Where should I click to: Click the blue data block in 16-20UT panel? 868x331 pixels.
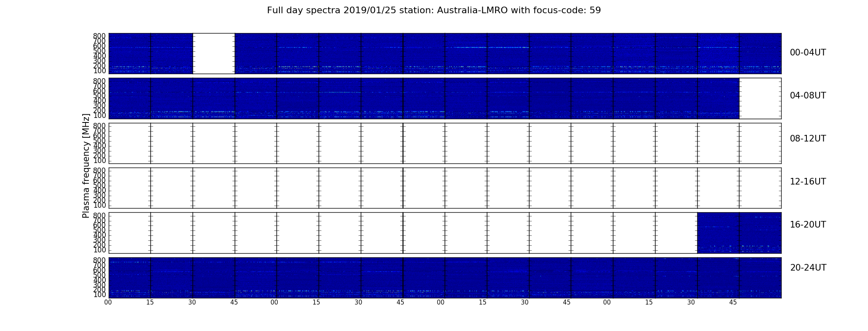[739, 233]
